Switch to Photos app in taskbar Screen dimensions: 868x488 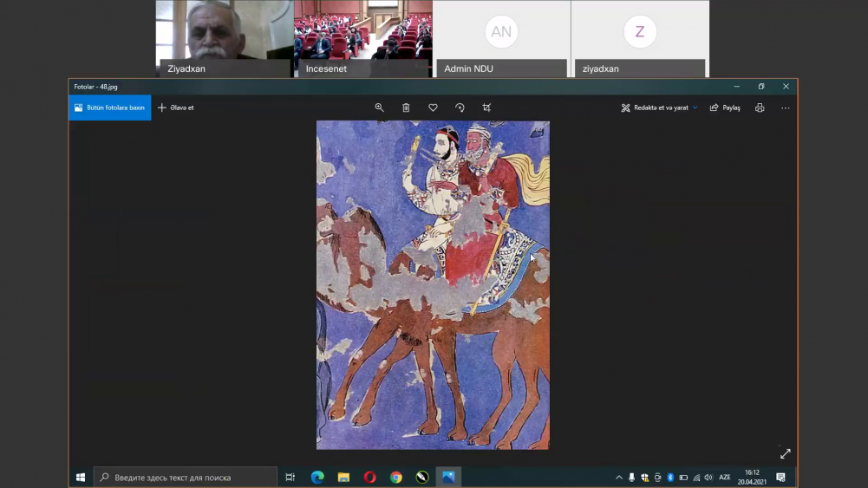[x=448, y=477]
